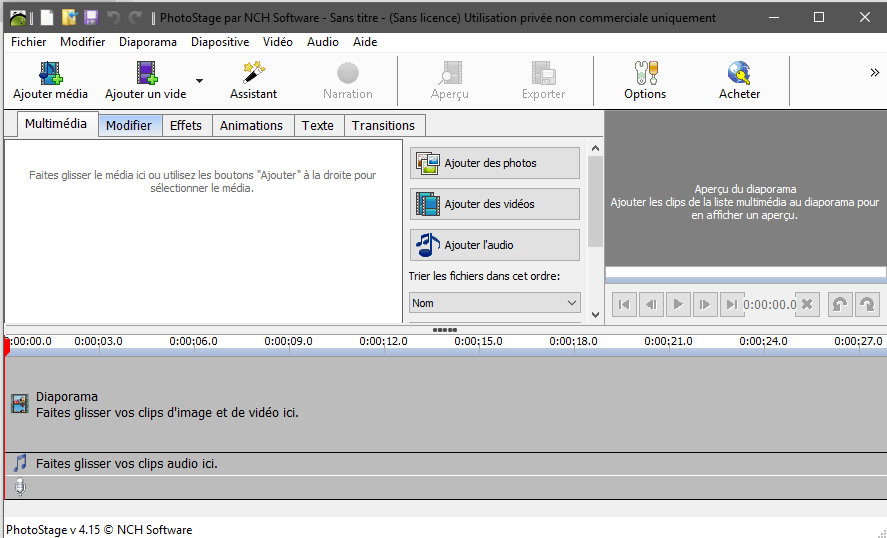Click the Exporter toolbar button
This screenshot has width=887, height=538.
coord(544,81)
